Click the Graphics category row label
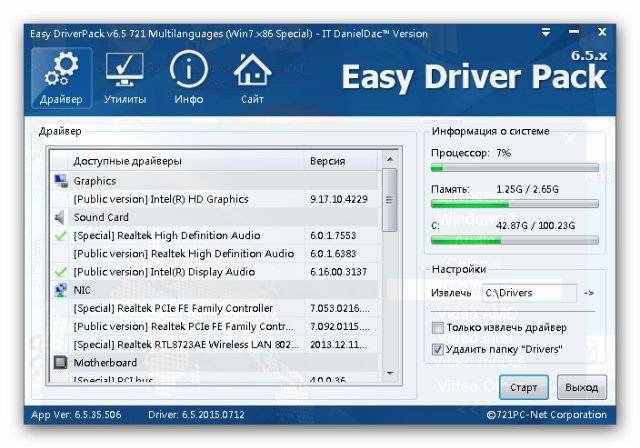Viewport: 640px width, 448px height. coord(95,181)
